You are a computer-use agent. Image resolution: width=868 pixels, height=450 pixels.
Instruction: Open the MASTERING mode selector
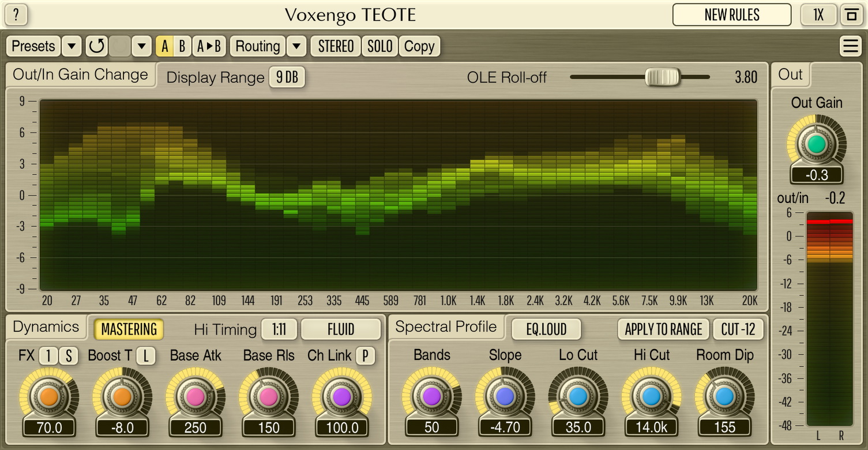129,329
